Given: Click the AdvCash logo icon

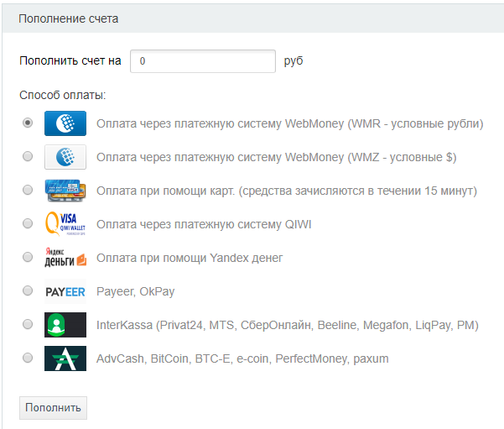Looking at the screenshot, I should tap(65, 358).
